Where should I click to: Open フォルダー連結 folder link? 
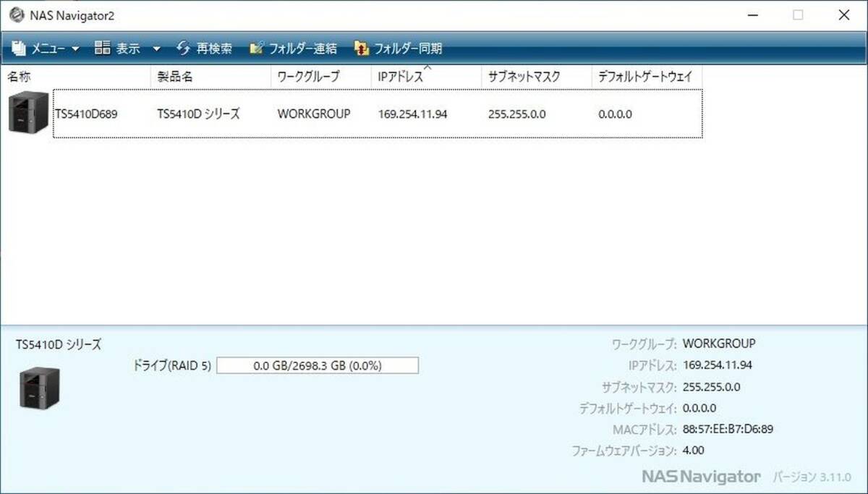pos(293,48)
